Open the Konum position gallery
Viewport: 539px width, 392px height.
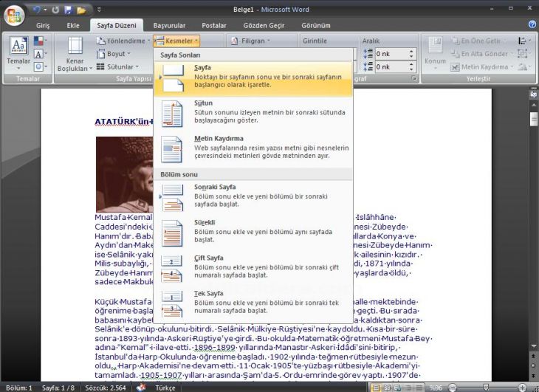[x=435, y=53]
